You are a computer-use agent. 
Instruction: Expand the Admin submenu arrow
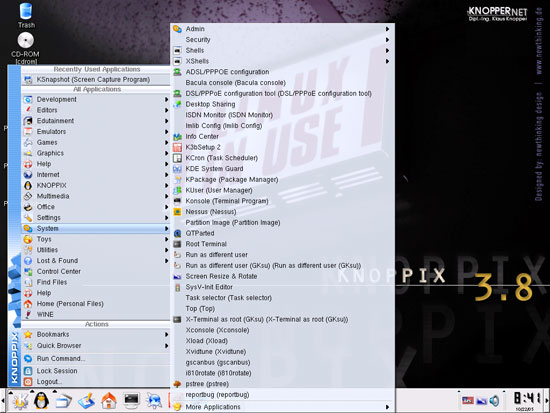(x=387, y=29)
